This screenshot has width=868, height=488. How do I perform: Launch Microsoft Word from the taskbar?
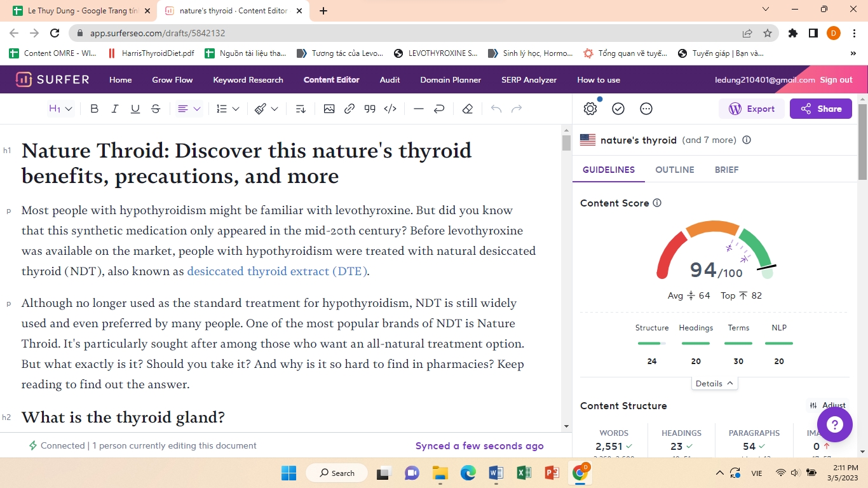(x=496, y=473)
